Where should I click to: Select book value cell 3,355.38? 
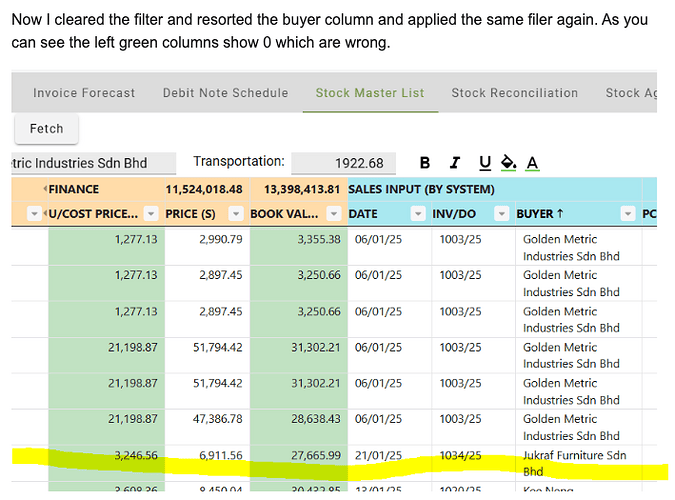(x=299, y=248)
